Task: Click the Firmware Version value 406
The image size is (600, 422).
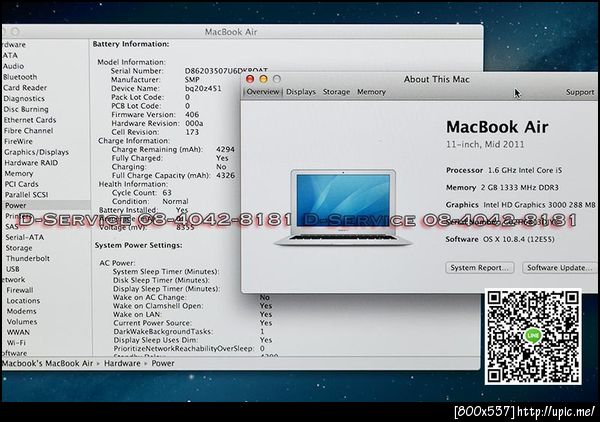Action: click(x=192, y=114)
